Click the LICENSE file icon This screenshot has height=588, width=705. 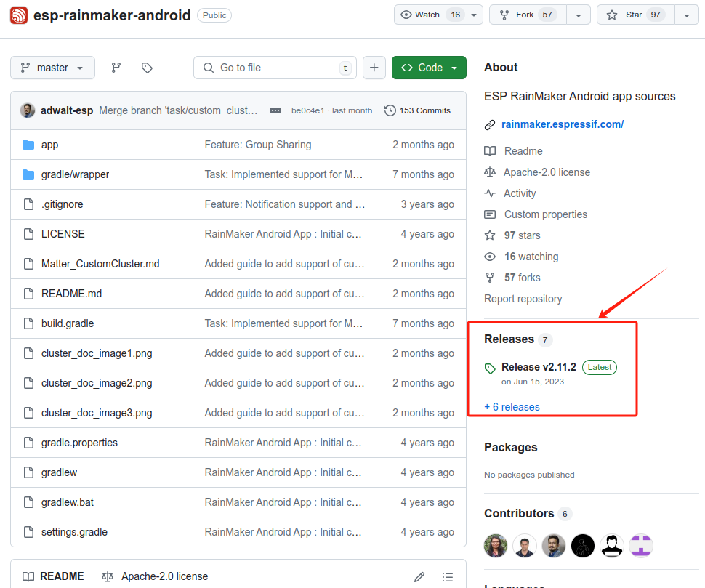point(29,234)
